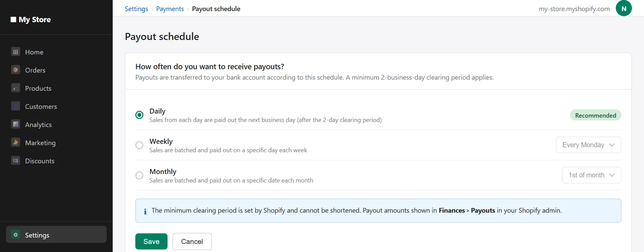Click the Settings breadcrumb link

click(x=136, y=9)
